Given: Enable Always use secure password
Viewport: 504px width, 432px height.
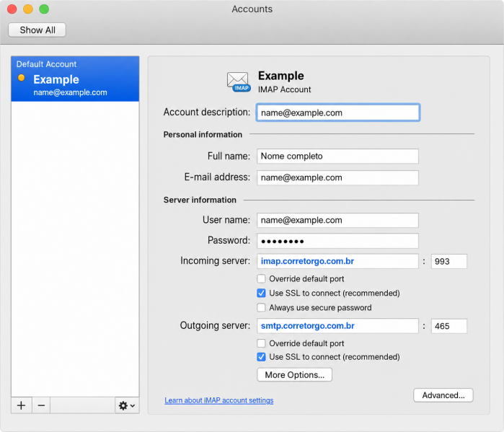Looking at the screenshot, I should (261, 308).
